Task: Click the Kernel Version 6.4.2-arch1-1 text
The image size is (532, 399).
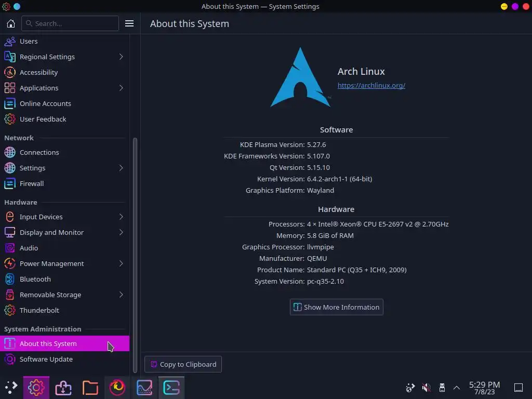Action: 339,179
